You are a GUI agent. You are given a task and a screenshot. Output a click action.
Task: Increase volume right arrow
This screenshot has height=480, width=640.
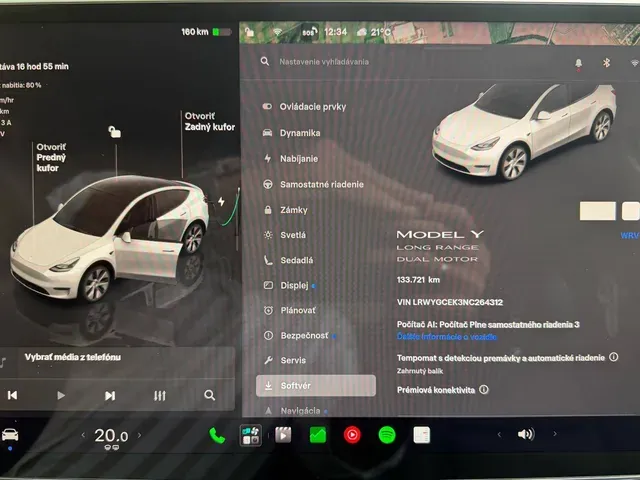pos(555,434)
